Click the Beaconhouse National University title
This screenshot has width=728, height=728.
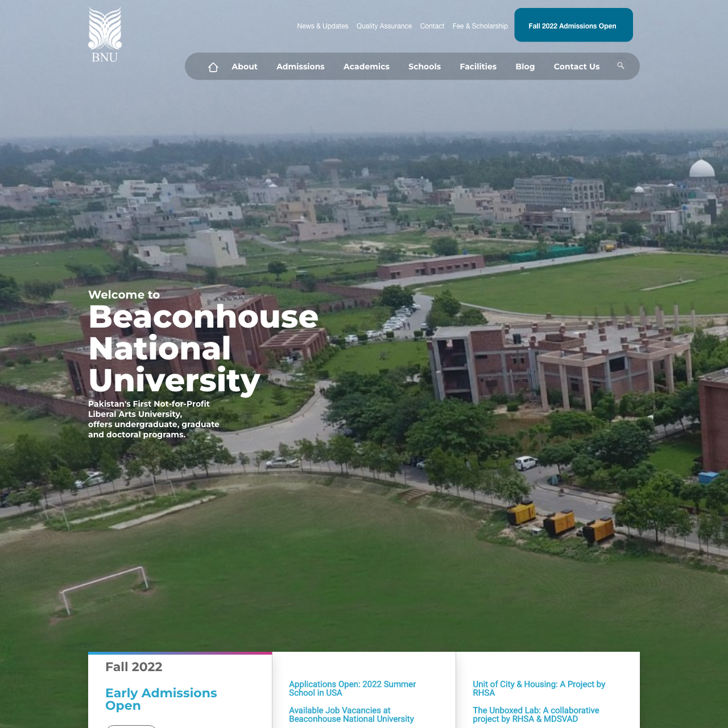click(x=203, y=348)
